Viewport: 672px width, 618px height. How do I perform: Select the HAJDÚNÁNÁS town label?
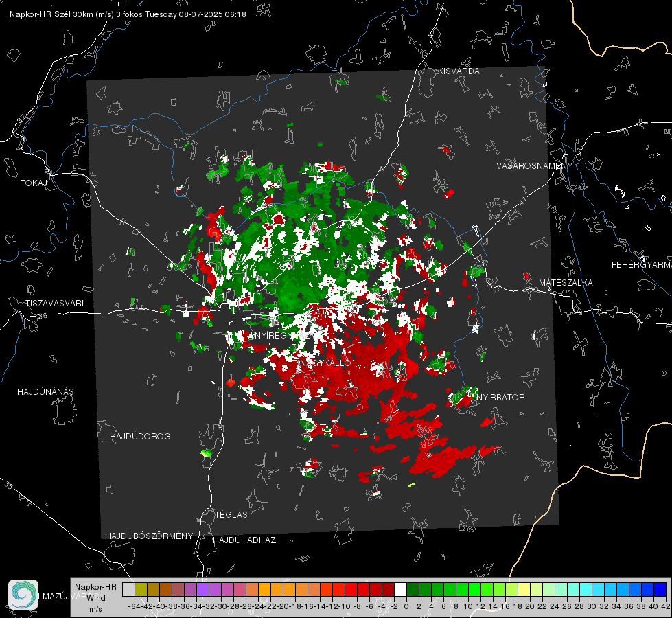pos(45,391)
